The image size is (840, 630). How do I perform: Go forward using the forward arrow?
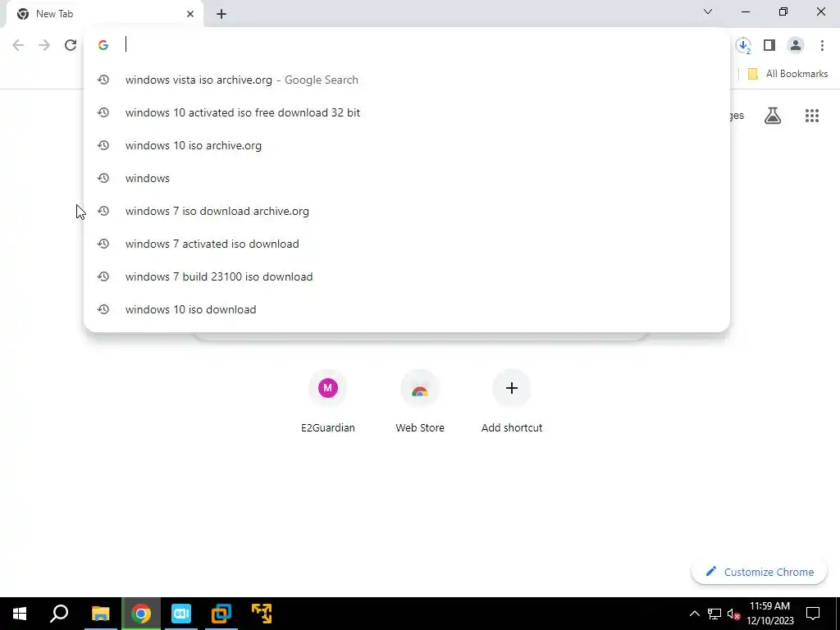click(x=44, y=45)
